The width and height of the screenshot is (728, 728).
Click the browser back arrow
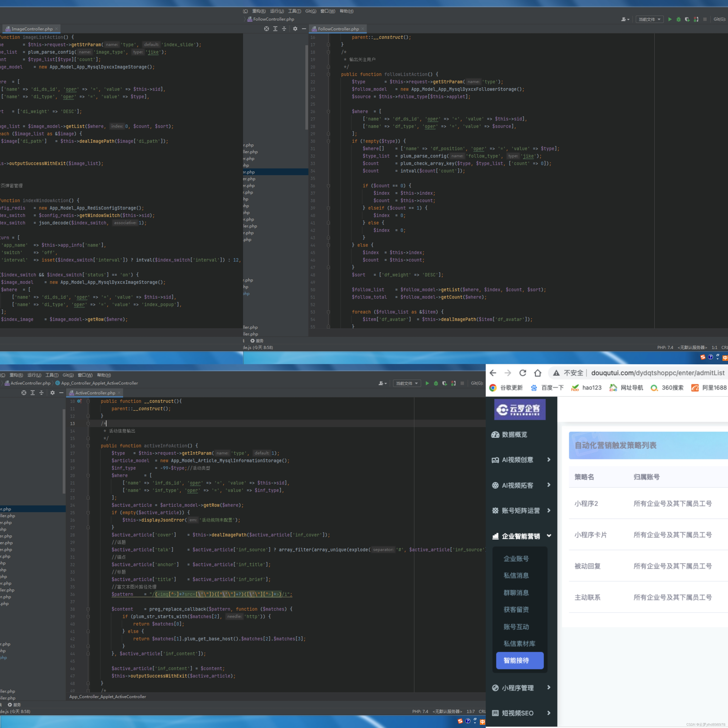tap(493, 373)
